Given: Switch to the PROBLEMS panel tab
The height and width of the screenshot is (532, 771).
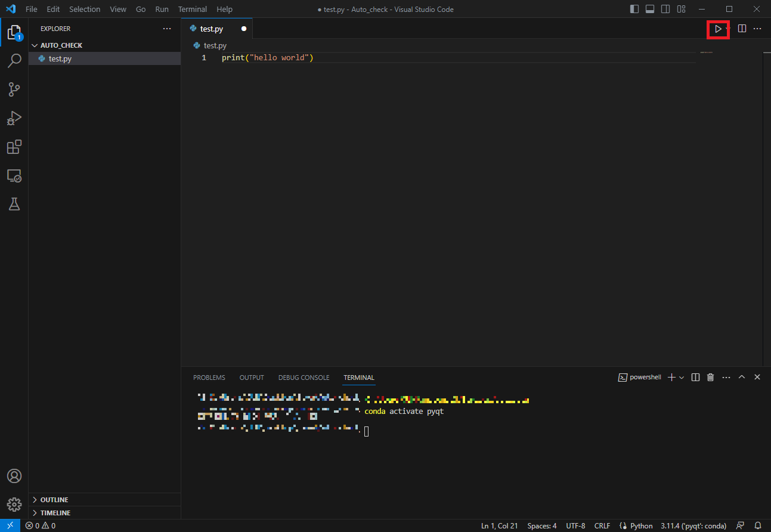Looking at the screenshot, I should coord(209,378).
